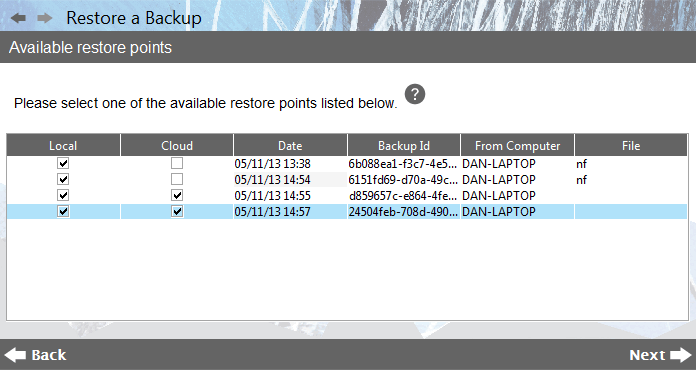Sort by the Cloud column header
This screenshot has width=696, height=370.
pyautogui.click(x=177, y=146)
